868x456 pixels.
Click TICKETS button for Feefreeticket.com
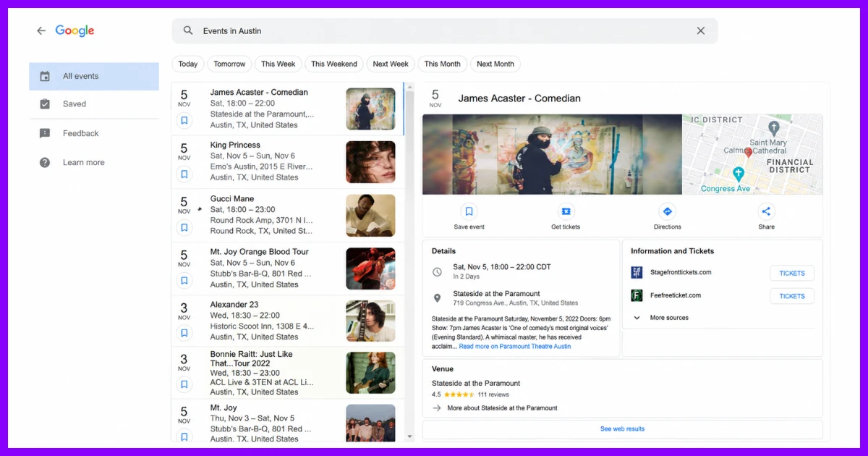(792, 296)
